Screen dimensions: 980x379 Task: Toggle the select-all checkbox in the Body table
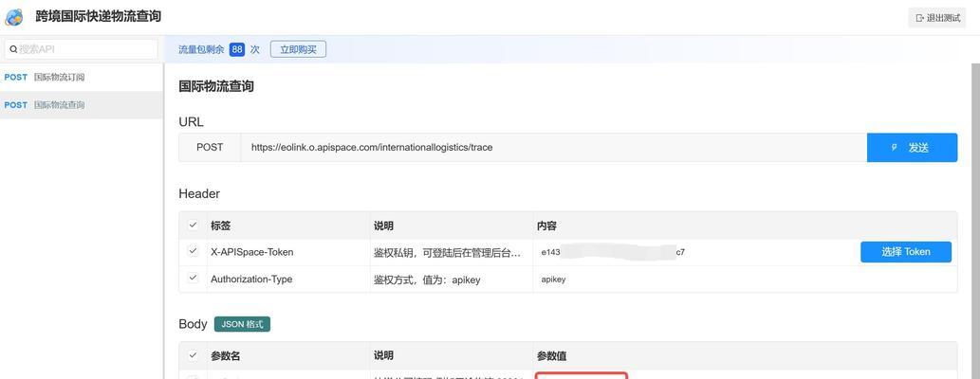coord(194,355)
